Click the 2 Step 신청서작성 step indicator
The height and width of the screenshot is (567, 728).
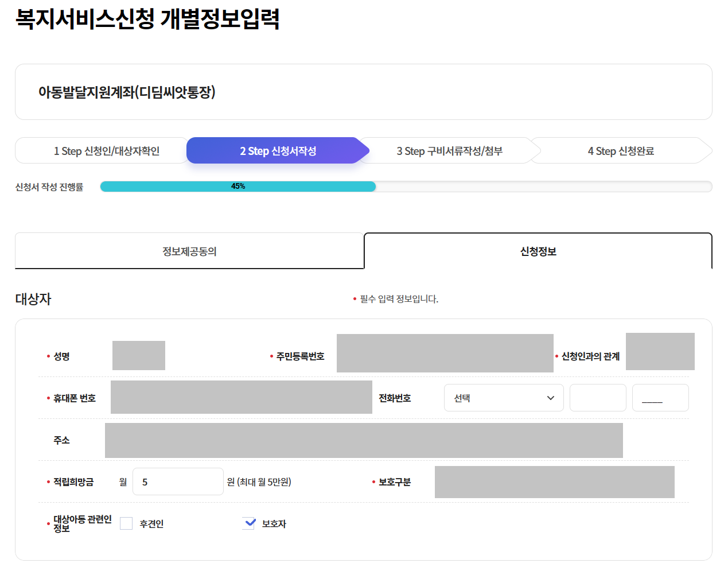[x=277, y=150]
